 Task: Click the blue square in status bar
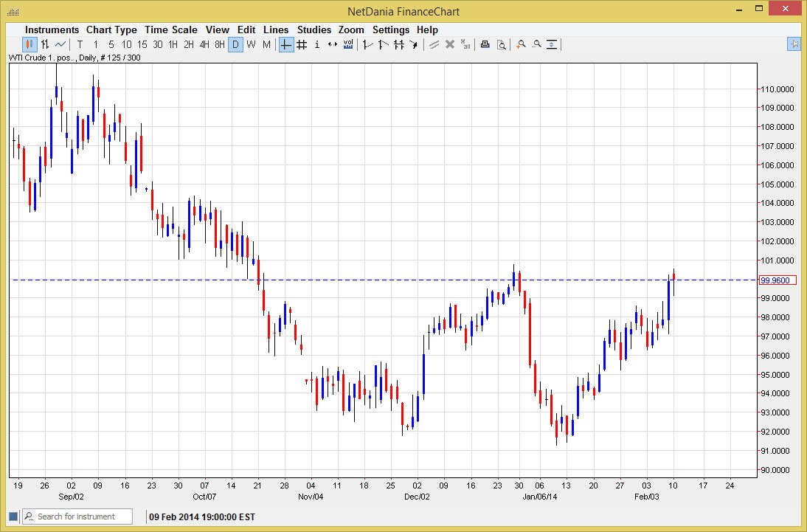click(x=13, y=517)
